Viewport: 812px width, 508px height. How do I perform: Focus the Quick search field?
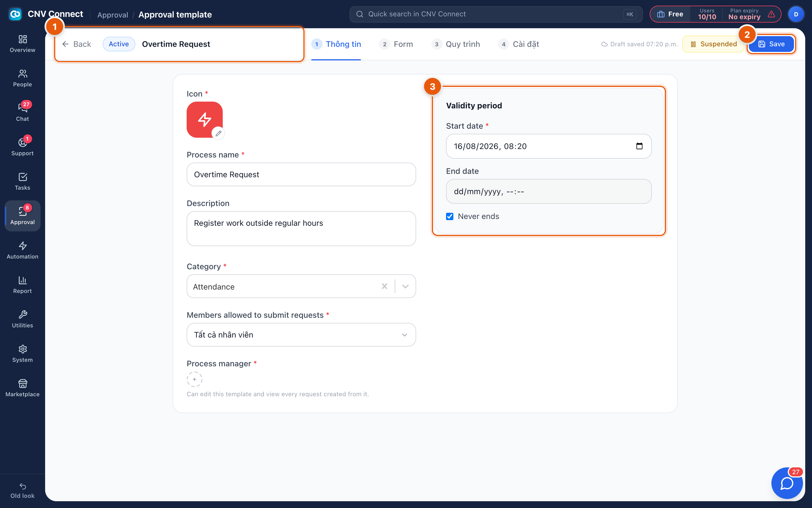coord(496,14)
